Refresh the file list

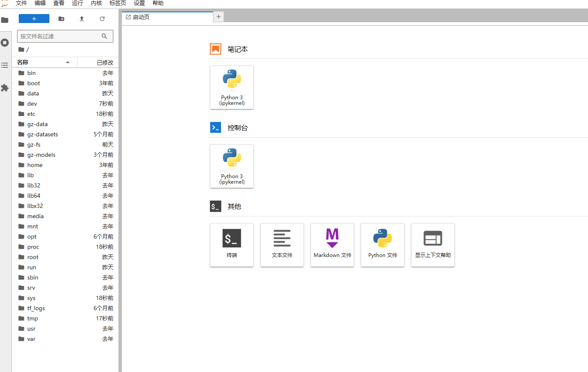point(102,19)
